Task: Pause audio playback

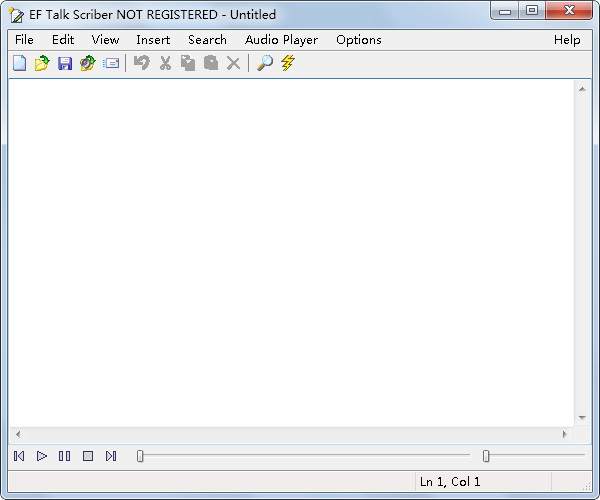Action: click(65, 456)
